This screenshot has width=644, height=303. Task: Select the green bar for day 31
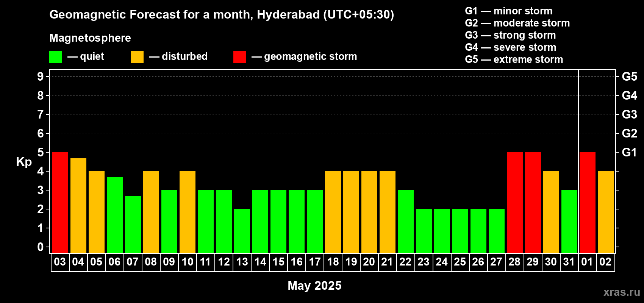click(569, 222)
